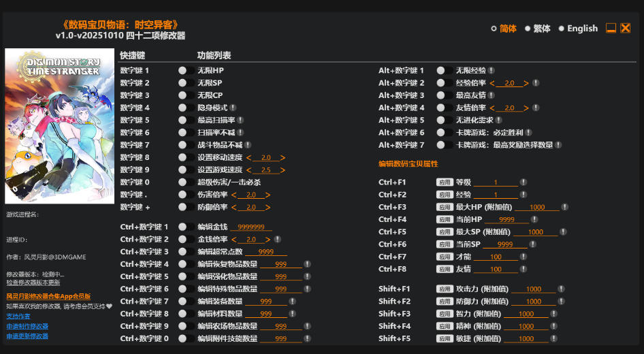The width and height of the screenshot is (644, 354).
Task: Click the info icon beside 隐身模式
Action: coord(233,108)
